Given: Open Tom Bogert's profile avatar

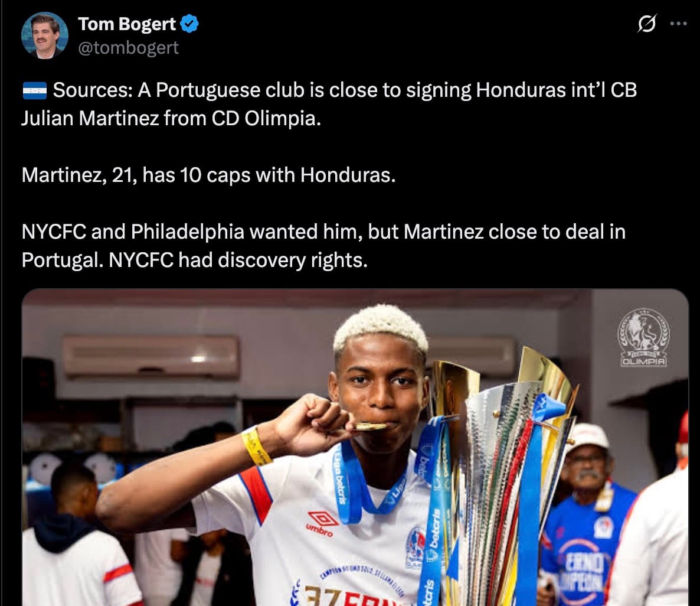Looking at the screenshot, I should click(45, 35).
